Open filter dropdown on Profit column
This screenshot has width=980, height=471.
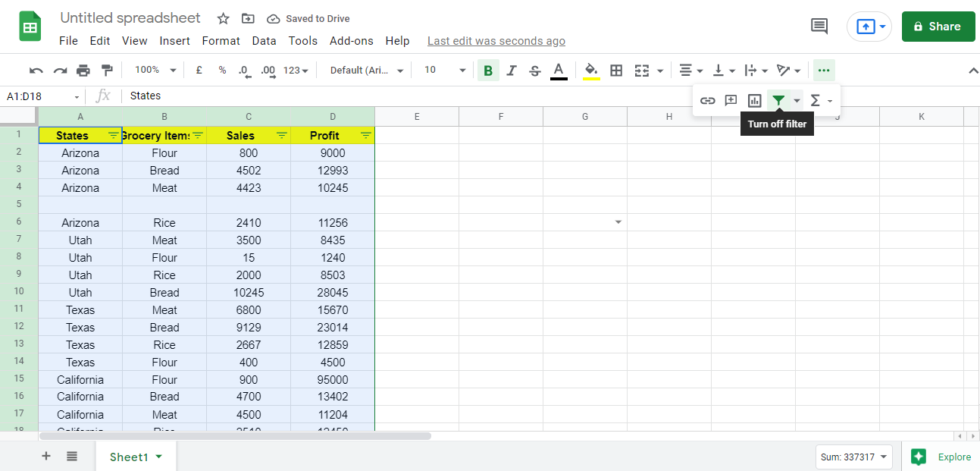pyautogui.click(x=366, y=135)
